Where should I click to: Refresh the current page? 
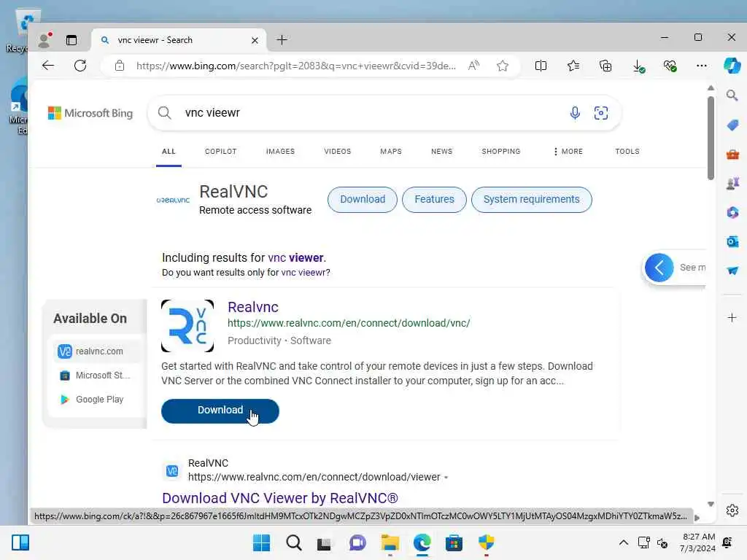point(80,66)
